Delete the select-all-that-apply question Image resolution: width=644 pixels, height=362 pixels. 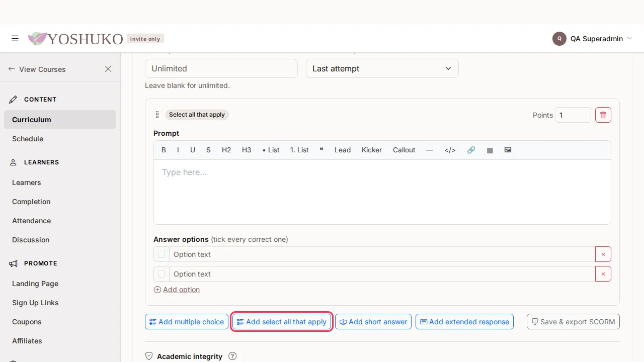point(603,115)
